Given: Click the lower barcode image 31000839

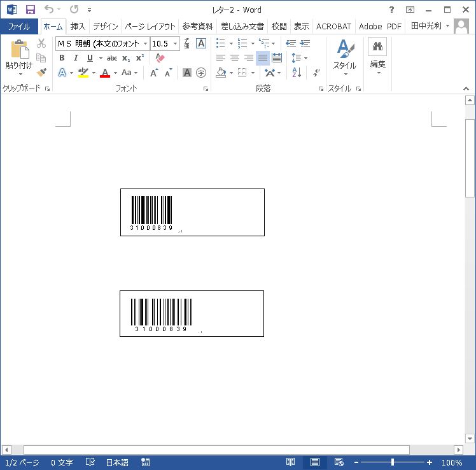Looking at the screenshot, I should tap(162, 315).
